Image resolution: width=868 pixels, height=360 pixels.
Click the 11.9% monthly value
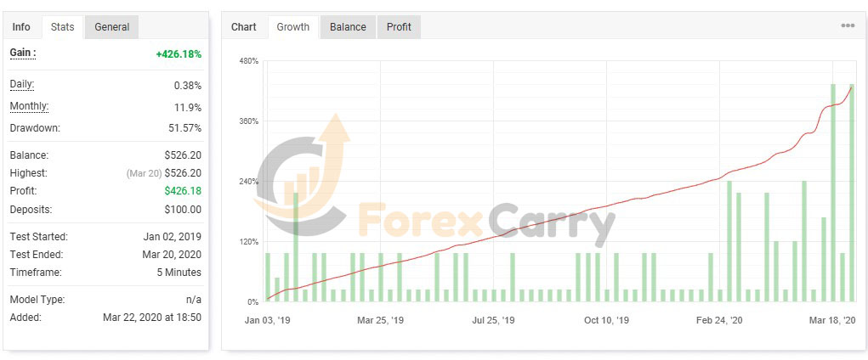pos(188,107)
